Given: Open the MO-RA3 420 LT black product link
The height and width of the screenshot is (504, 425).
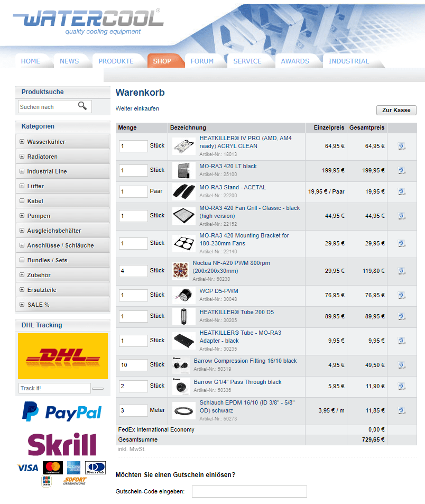Looking at the screenshot, I should point(228,166).
